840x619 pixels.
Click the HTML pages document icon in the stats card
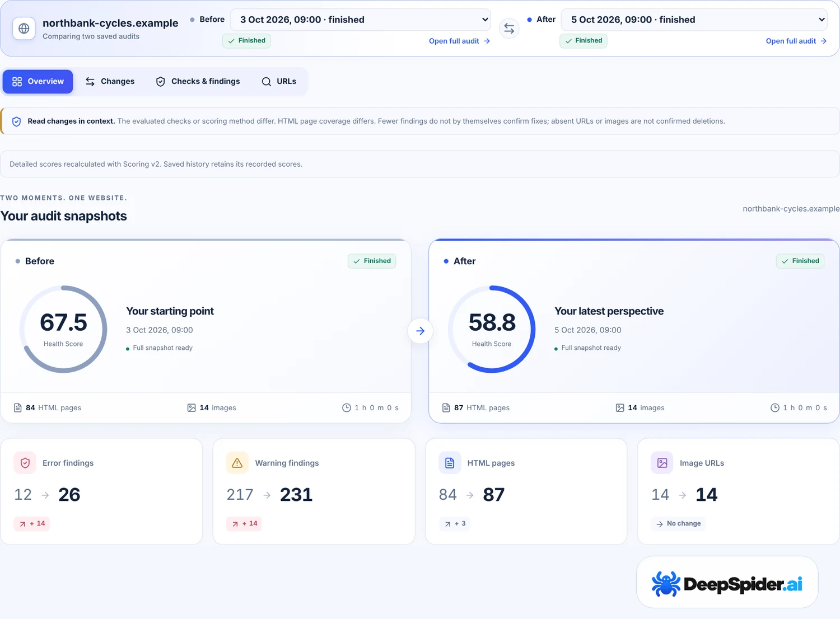pyautogui.click(x=450, y=463)
